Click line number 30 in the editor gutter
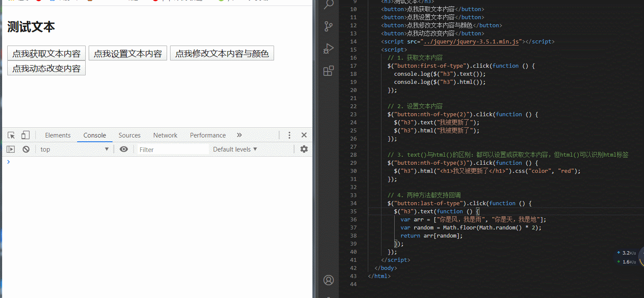 click(x=353, y=171)
